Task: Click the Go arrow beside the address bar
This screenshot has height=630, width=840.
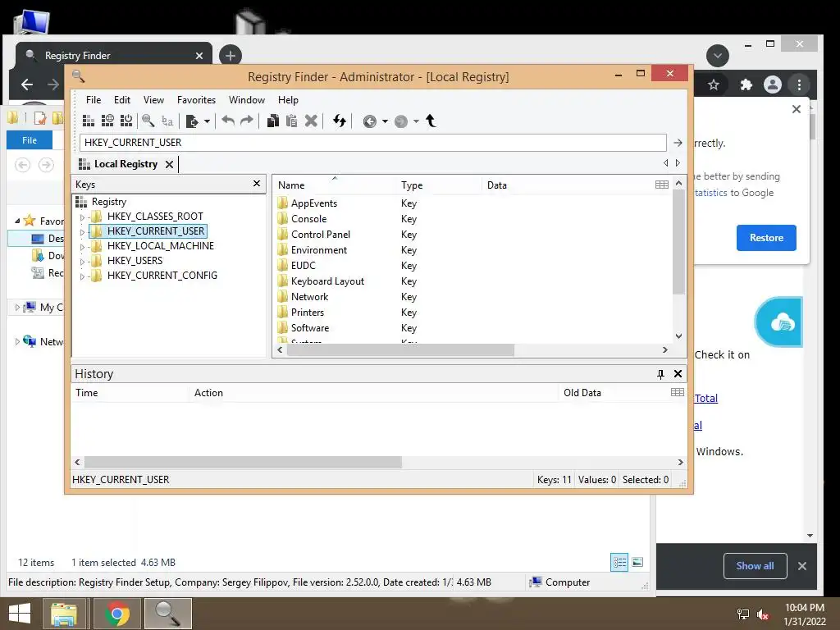Action: pos(678,143)
